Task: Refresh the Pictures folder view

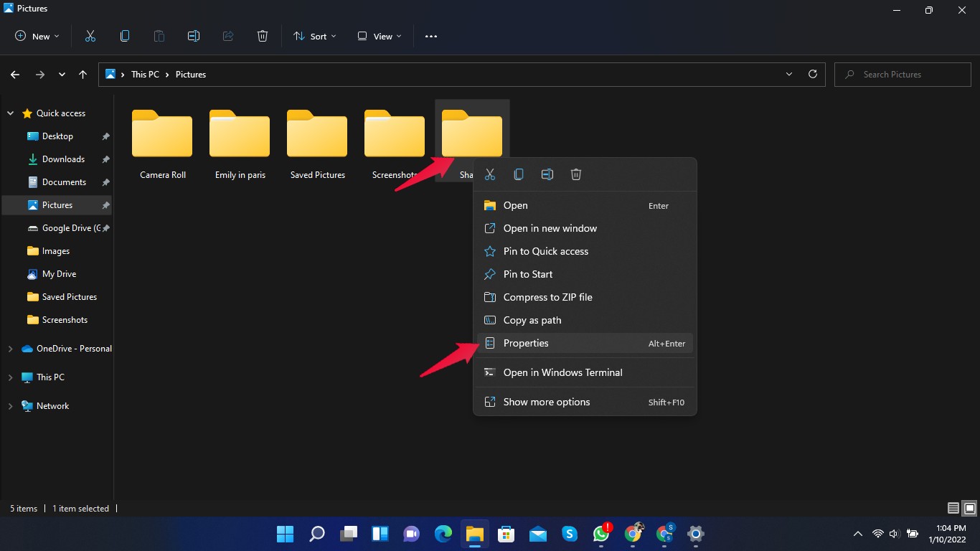Action: (813, 74)
